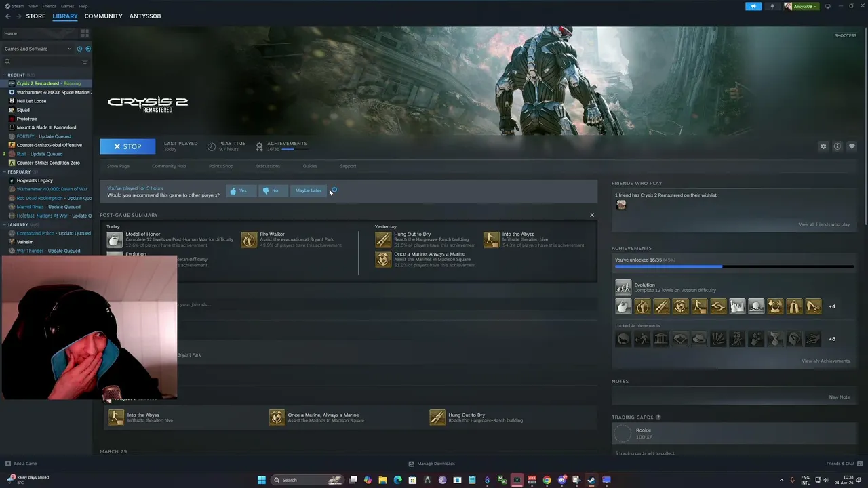Image resolution: width=868 pixels, height=488 pixels.
Task: Open Friends & Chat
Action: pos(843,464)
